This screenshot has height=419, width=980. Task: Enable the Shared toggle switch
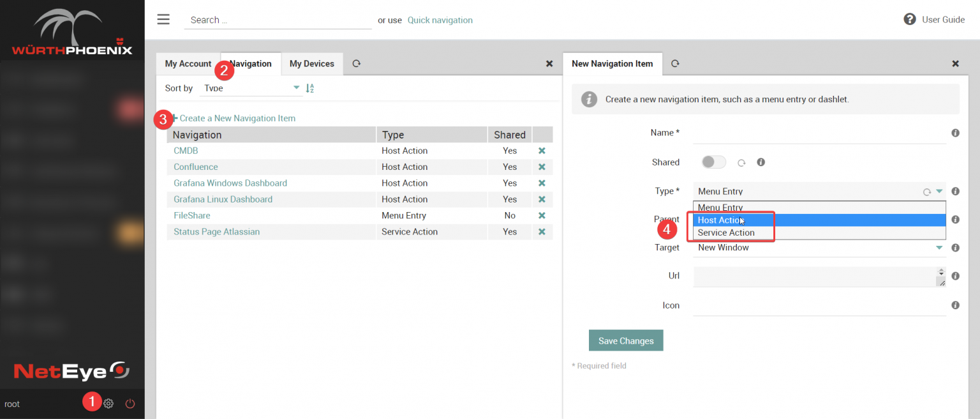click(x=713, y=162)
